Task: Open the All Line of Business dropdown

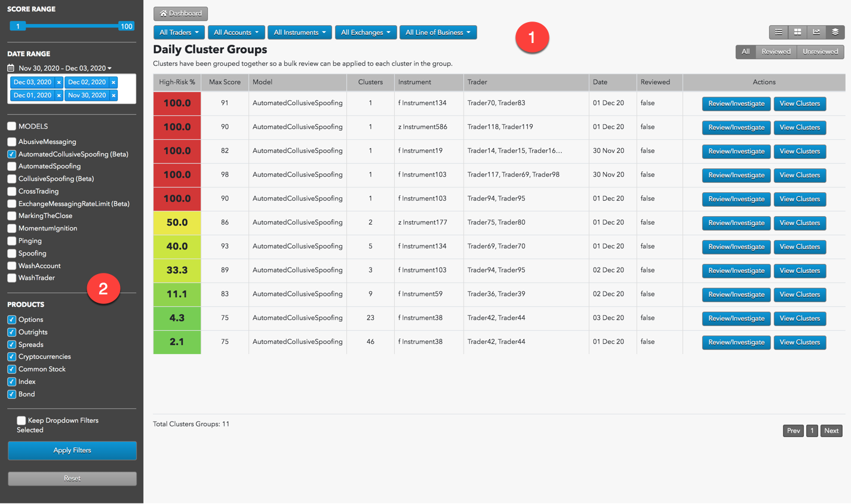Action: pyautogui.click(x=438, y=32)
